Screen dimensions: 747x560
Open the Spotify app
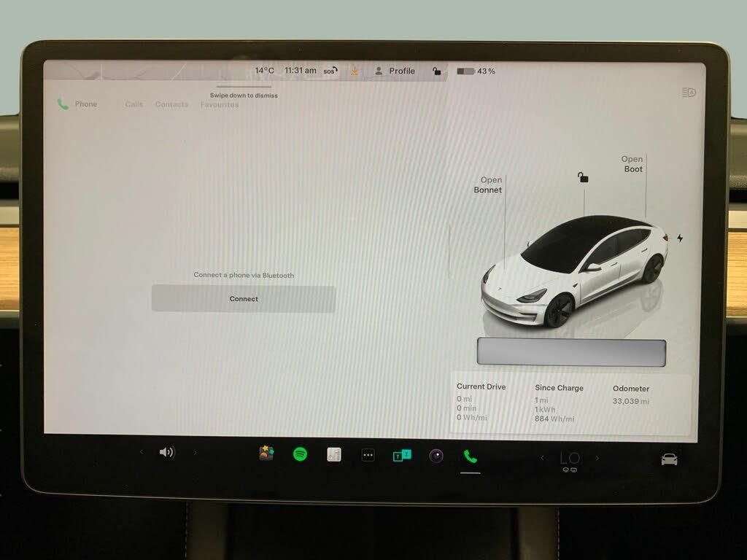click(300, 454)
